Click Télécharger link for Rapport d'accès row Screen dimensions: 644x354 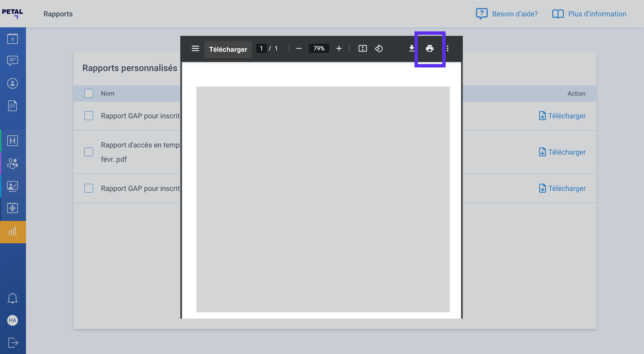pos(562,152)
